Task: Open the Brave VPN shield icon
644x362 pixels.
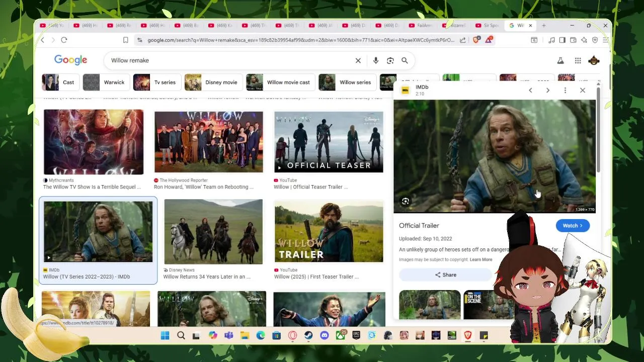Action: (595, 40)
